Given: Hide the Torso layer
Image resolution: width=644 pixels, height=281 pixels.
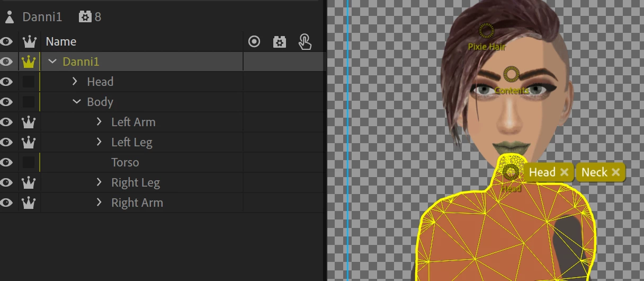Looking at the screenshot, I should pos(6,162).
